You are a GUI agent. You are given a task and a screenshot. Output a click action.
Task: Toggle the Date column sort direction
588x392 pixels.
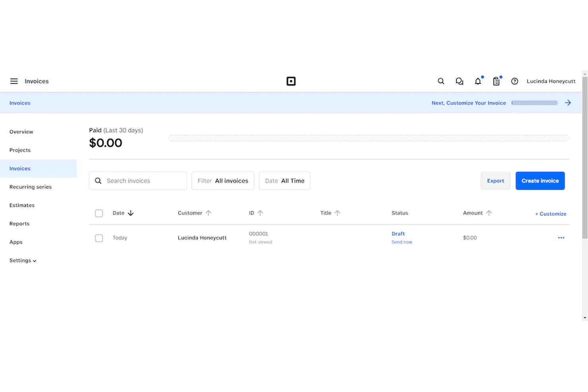click(x=122, y=213)
